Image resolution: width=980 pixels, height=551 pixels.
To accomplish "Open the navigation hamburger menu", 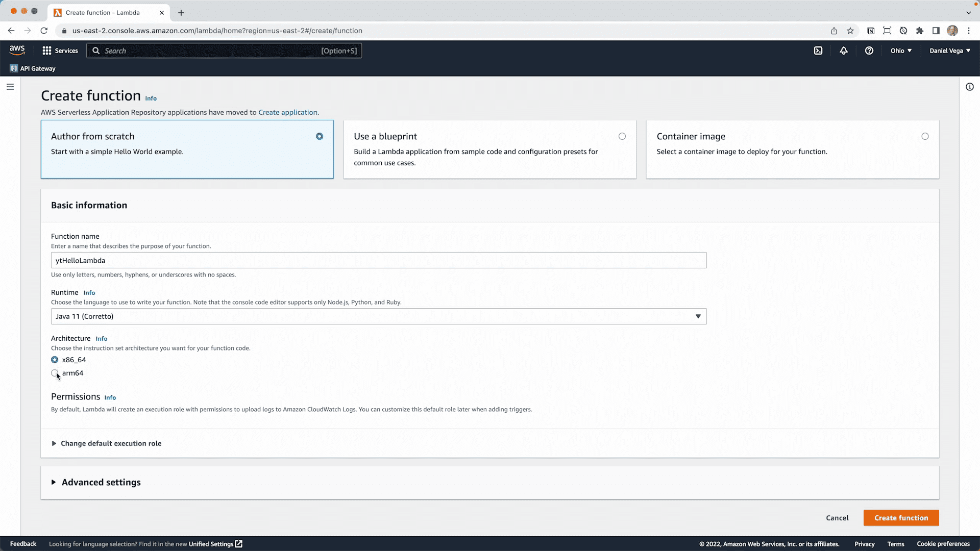I will 10,87.
